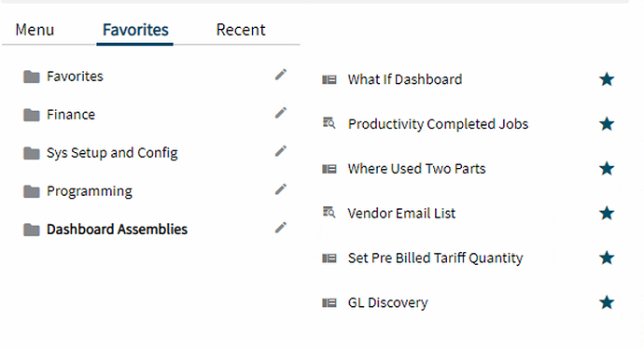The width and height of the screenshot is (644, 349).
Task: Open the Recent tab
Action: coord(241,30)
